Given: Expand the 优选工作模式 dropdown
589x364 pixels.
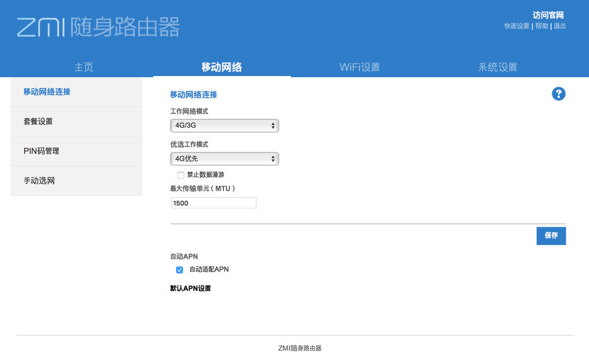Looking at the screenshot, I should point(224,159).
